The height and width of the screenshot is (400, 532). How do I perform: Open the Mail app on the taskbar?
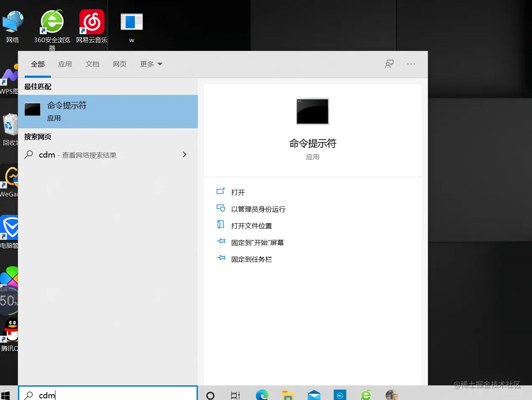click(x=314, y=395)
